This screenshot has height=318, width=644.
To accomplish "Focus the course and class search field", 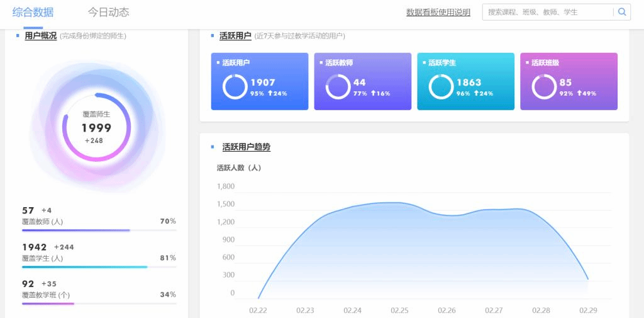I will tap(547, 12).
